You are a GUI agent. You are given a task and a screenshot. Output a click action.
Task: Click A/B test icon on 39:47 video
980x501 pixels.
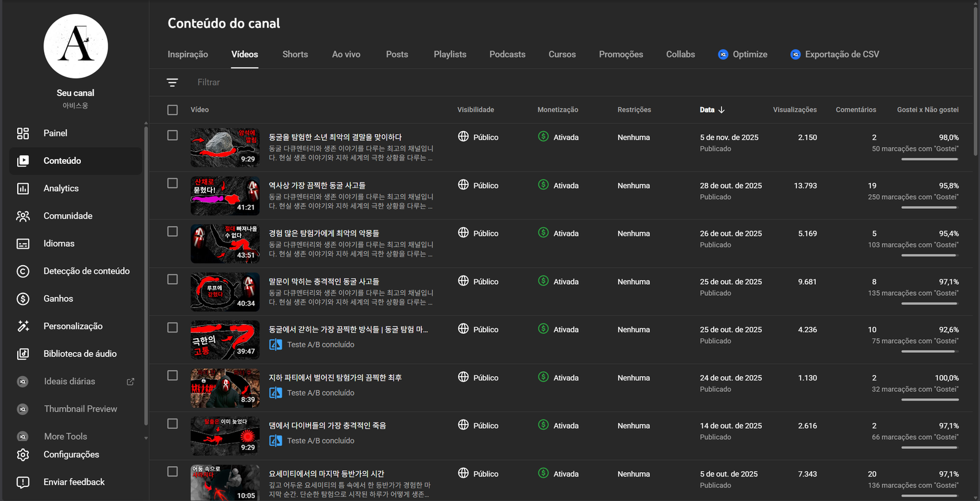[276, 345]
